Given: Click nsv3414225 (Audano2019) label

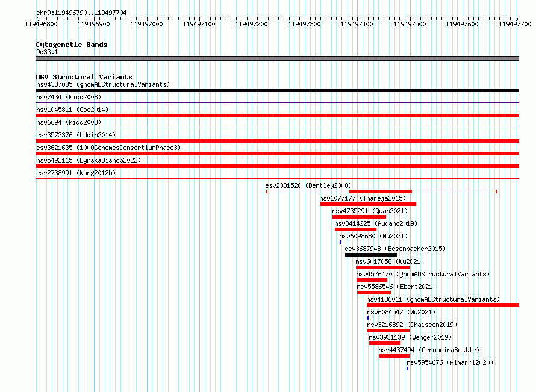Looking at the screenshot, I should 376,223.
